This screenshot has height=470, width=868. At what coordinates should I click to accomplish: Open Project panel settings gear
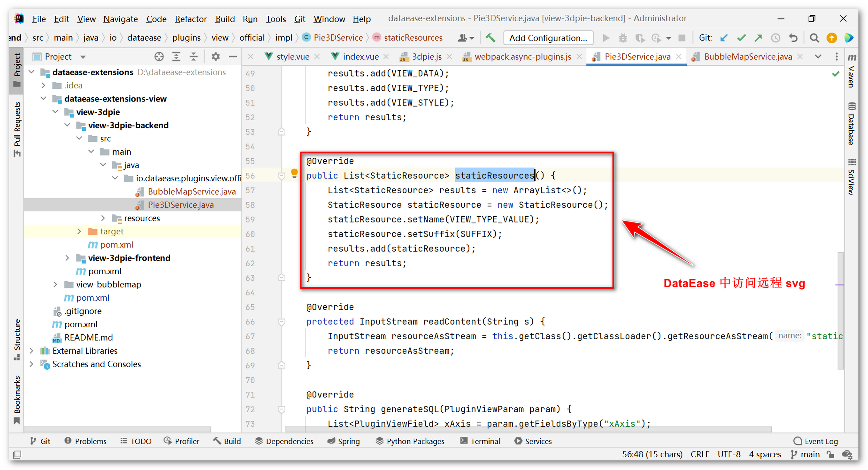pos(215,57)
